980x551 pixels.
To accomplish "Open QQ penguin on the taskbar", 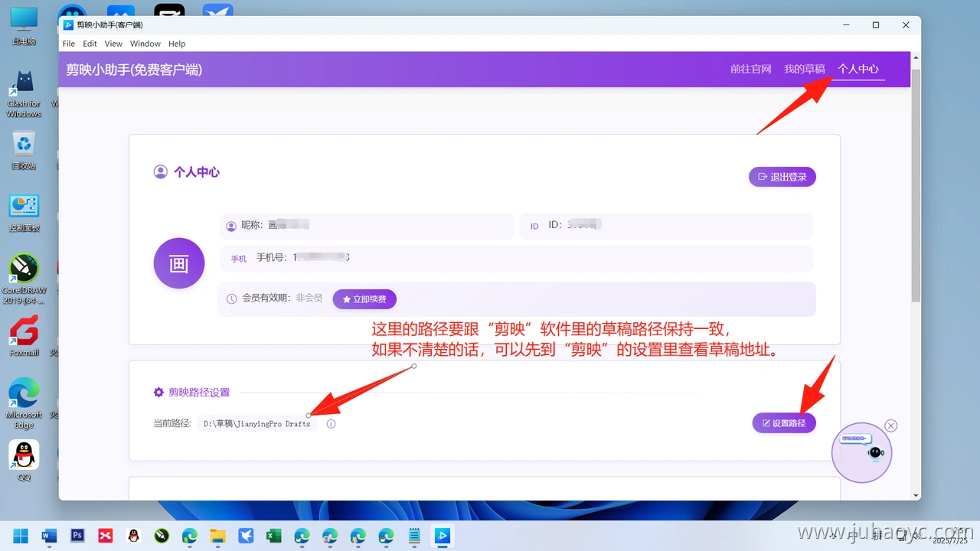I will pyautogui.click(x=133, y=536).
